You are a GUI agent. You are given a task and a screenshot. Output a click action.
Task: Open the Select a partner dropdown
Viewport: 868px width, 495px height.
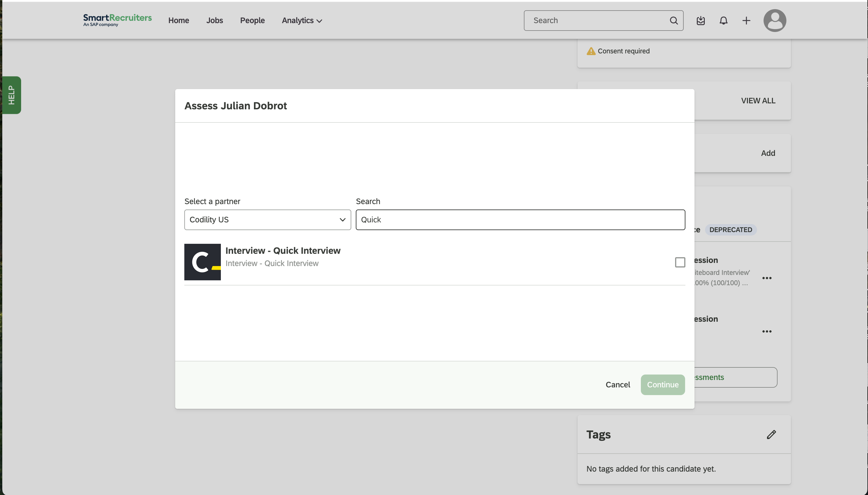267,220
